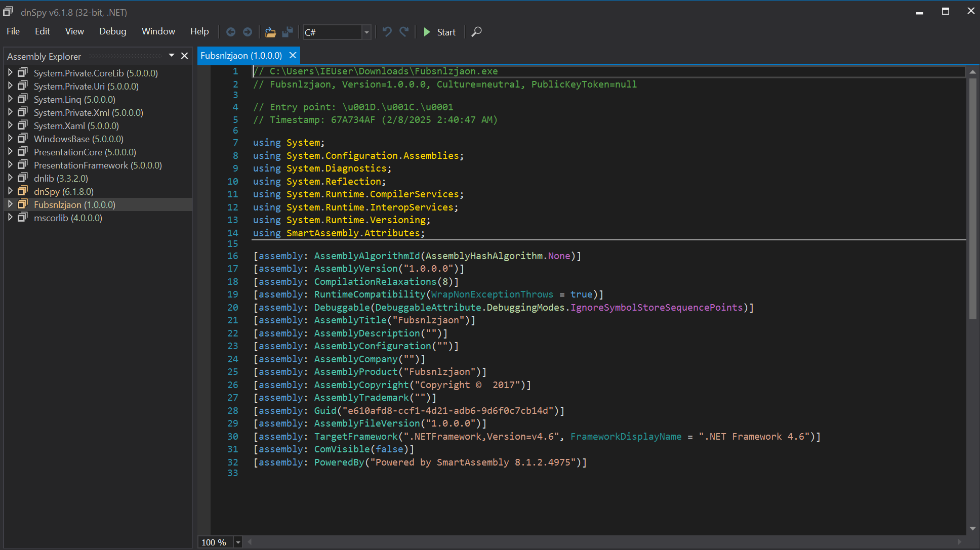Click the Save All disk icon
Image resolution: width=980 pixels, height=550 pixels.
pyautogui.click(x=288, y=32)
